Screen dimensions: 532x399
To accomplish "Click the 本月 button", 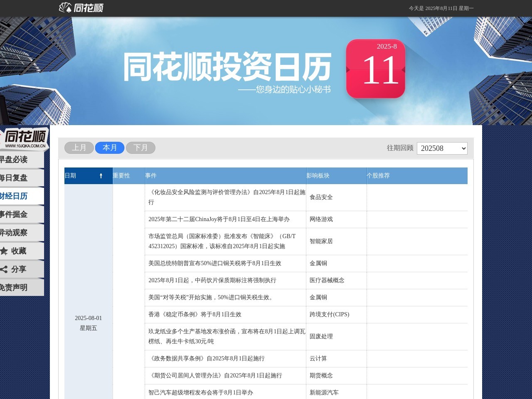I will coord(110,148).
